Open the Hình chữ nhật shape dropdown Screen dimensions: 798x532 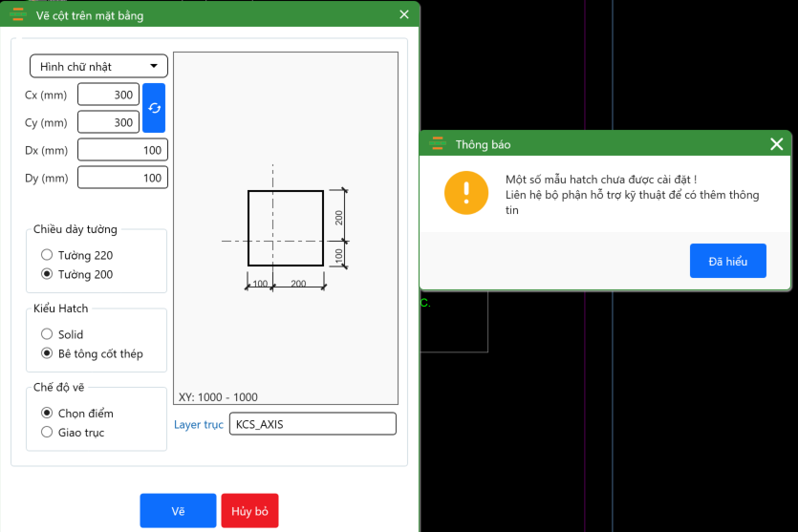coord(98,66)
